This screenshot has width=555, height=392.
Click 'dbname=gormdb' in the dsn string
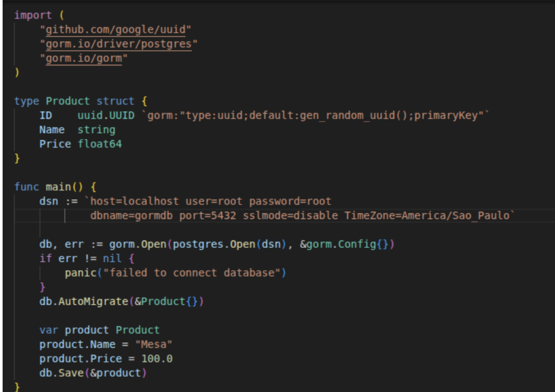coord(131,215)
